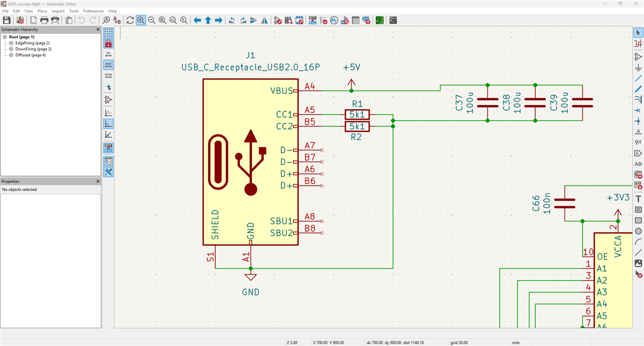The height and width of the screenshot is (346, 644).
Task: Open the Find and Replace tool
Action: pos(117,20)
